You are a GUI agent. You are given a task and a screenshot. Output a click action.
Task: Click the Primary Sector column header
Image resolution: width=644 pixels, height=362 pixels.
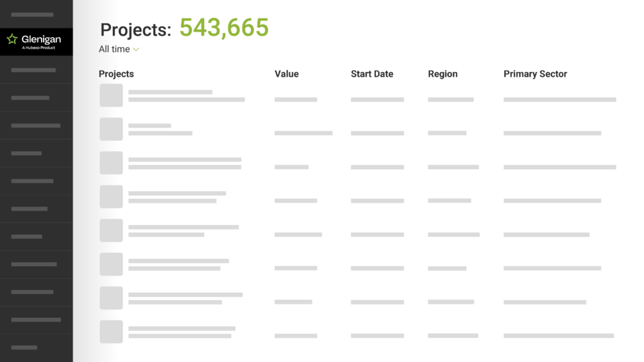tap(535, 74)
